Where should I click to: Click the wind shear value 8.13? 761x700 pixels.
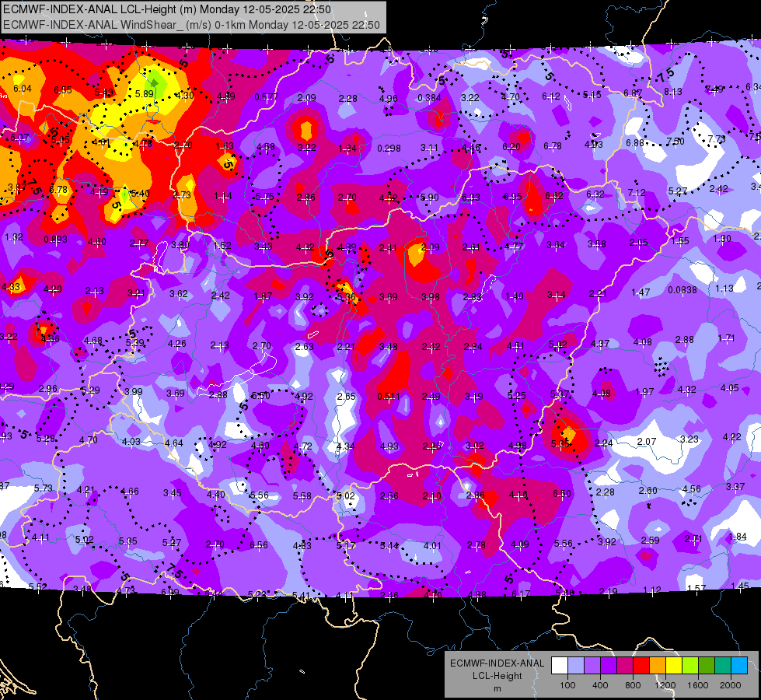[673, 91]
